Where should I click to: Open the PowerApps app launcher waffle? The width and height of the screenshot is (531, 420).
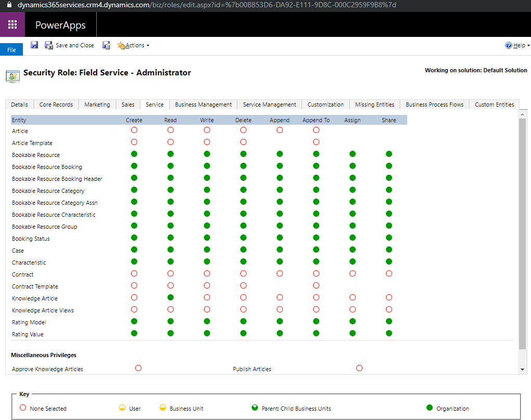12,24
